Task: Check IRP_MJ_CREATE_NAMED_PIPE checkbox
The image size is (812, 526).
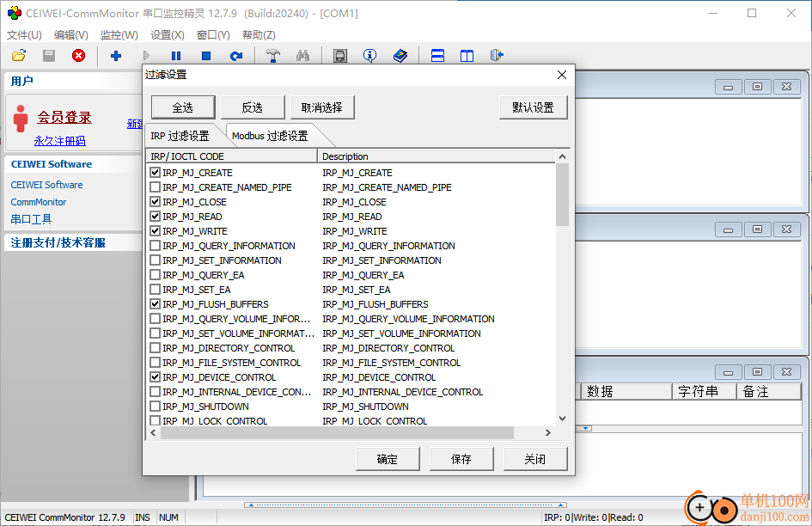Action: [x=155, y=187]
